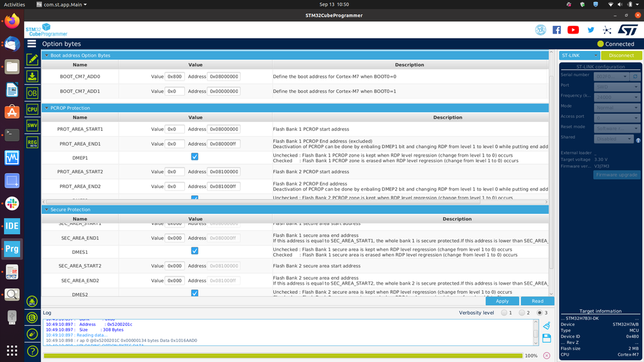This screenshot has width=644, height=362.
Task: Set verbosity level to 1
Action: [504, 313]
